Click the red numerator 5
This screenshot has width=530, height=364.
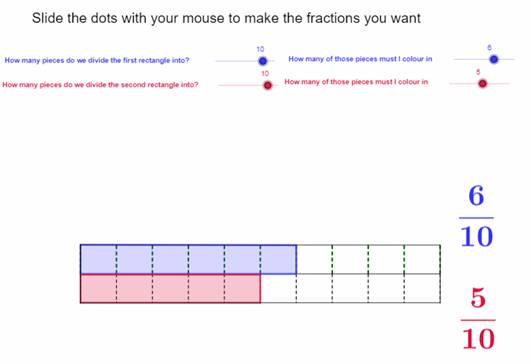point(478,298)
